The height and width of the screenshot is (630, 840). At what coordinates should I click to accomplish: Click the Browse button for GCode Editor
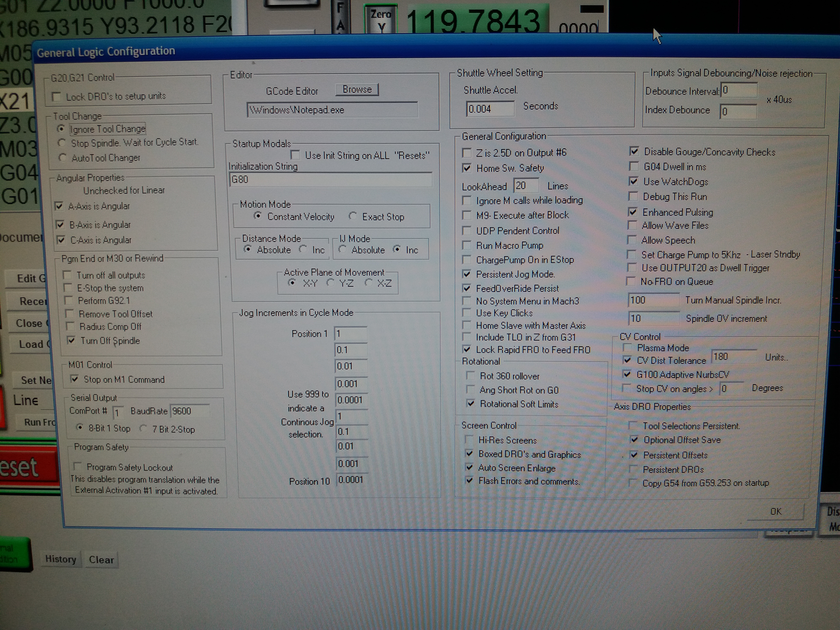tap(357, 90)
